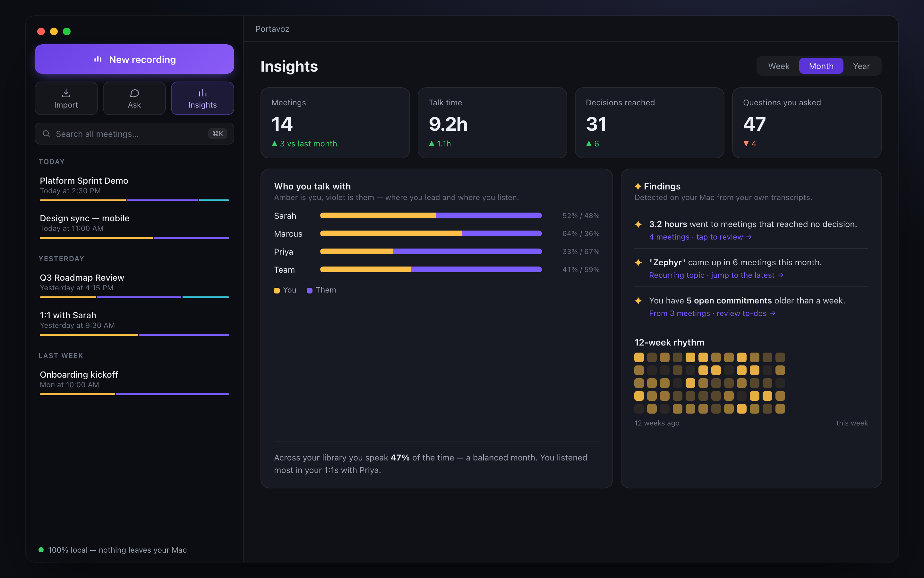Click the yellow minimize window button

click(54, 31)
